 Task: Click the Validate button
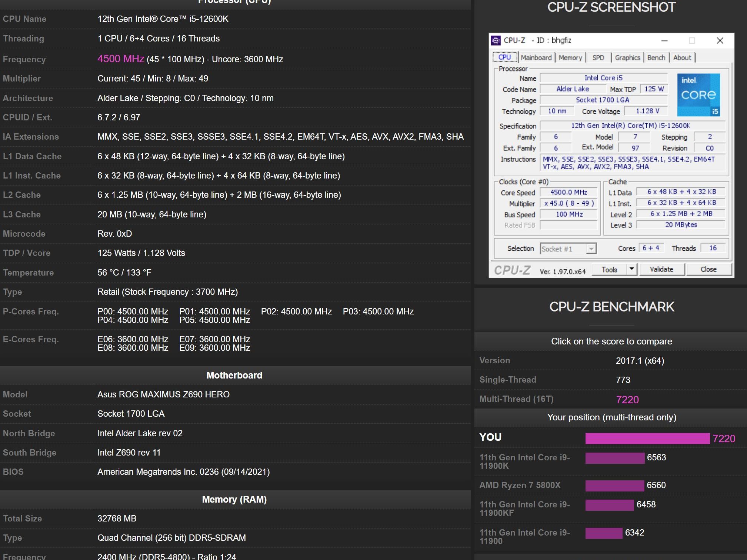coord(661,269)
